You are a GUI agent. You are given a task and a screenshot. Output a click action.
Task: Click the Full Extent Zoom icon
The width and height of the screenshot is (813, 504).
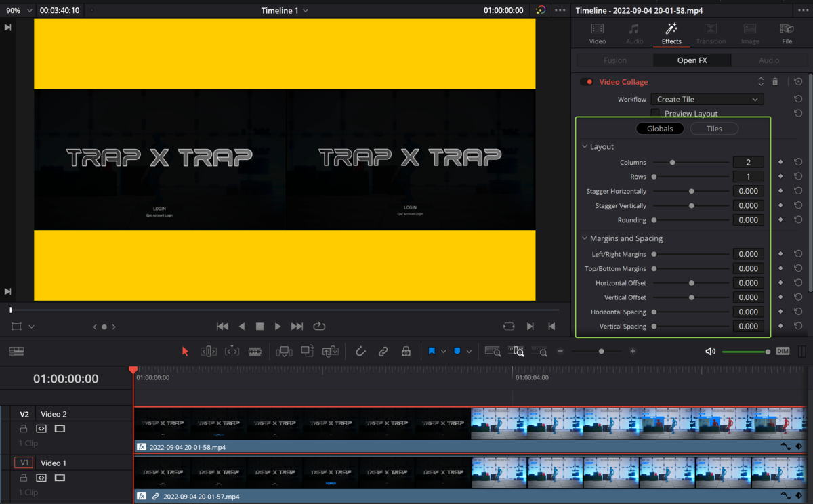point(493,351)
